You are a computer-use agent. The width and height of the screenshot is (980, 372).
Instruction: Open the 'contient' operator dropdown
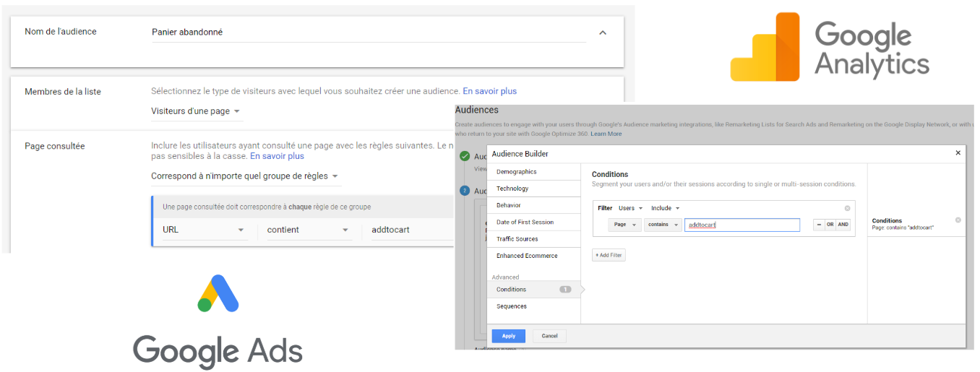click(x=309, y=230)
